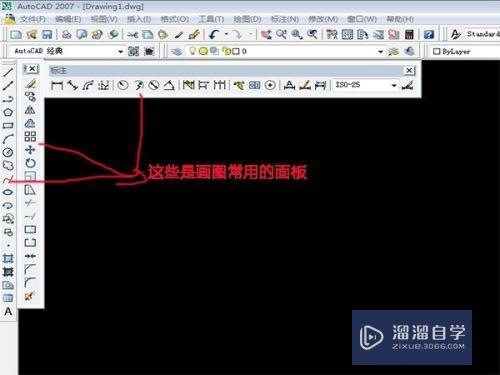Select the Line tool in the Draw toolbar
Viewport: 500px width, 375px height.
(x=8, y=72)
